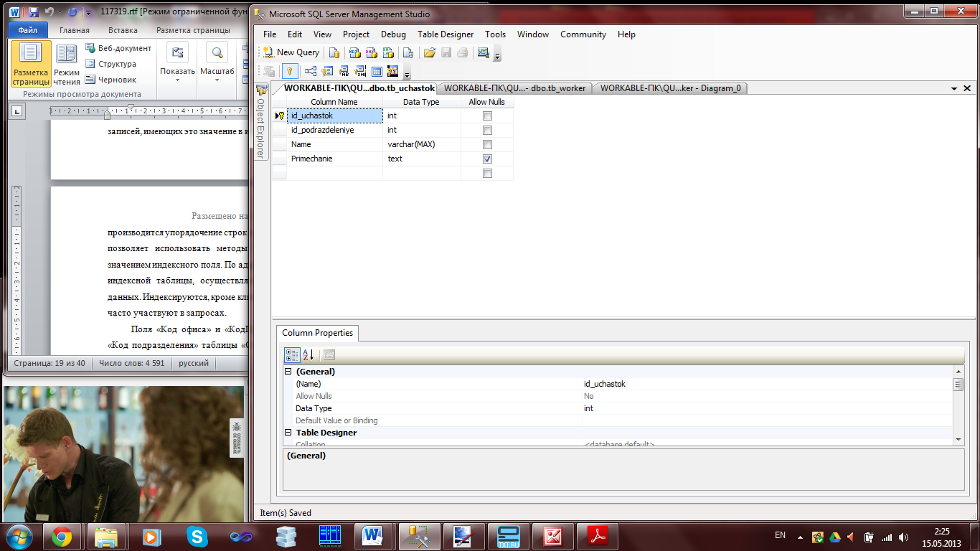Switch to the Diagram_0 tab
Screen dimensions: 980x551
671,88
